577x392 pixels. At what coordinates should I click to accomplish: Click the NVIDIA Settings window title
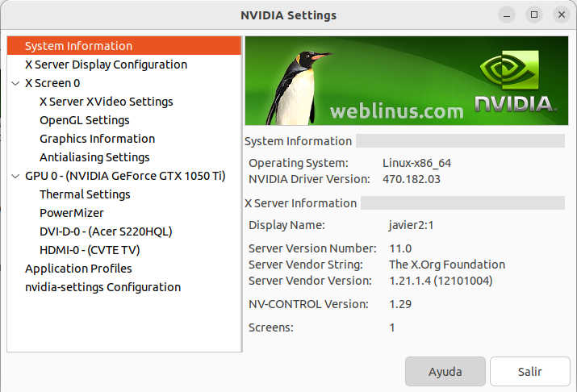289,15
